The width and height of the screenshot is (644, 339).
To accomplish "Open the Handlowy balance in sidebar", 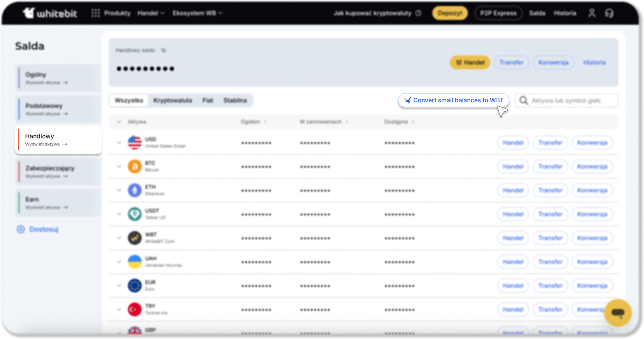I will coord(58,140).
